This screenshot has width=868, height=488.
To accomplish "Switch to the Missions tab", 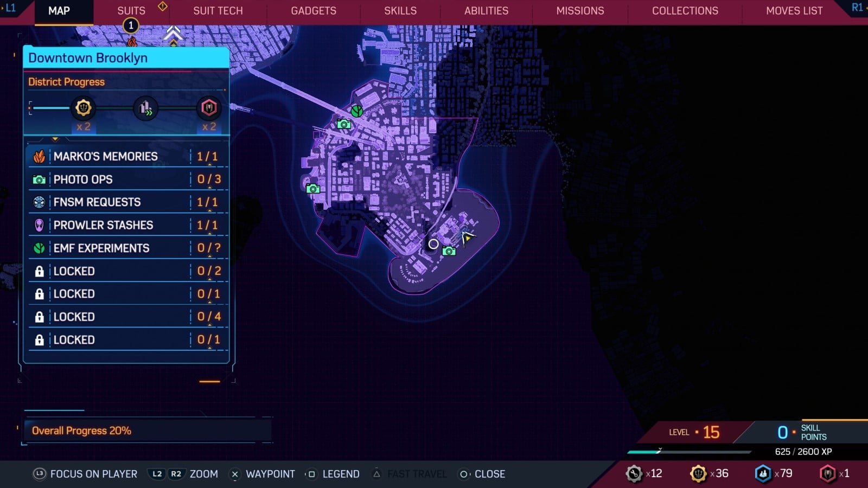I will click(x=580, y=11).
